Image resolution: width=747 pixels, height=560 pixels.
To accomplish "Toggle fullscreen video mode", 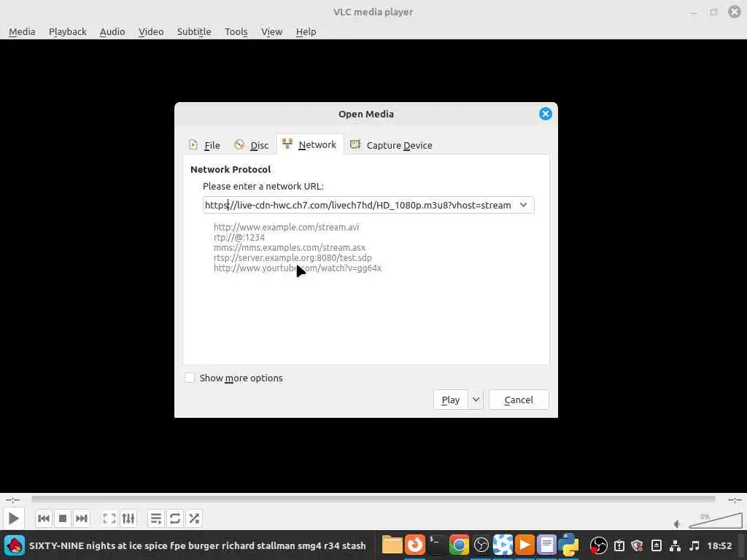I will tap(109, 518).
